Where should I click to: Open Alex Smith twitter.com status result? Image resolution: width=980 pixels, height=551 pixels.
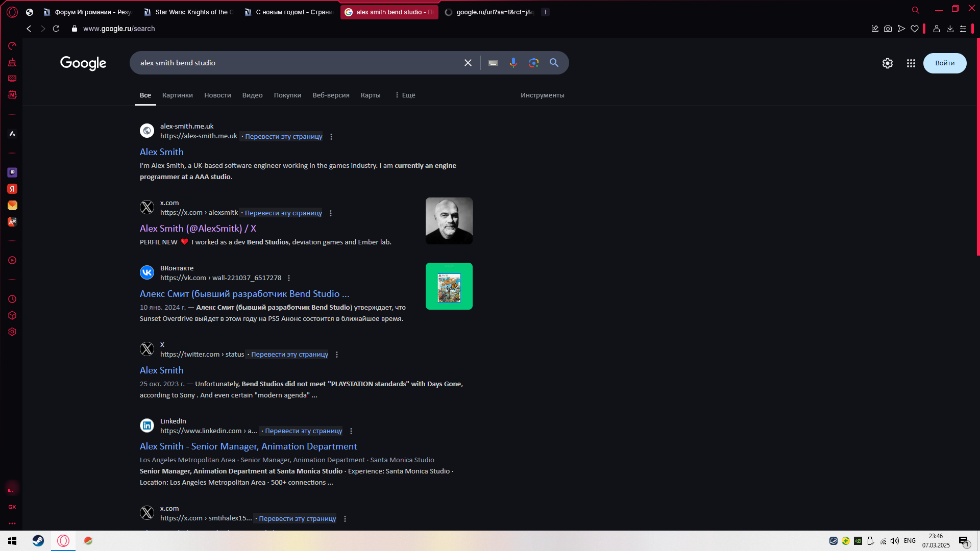(x=161, y=370)
